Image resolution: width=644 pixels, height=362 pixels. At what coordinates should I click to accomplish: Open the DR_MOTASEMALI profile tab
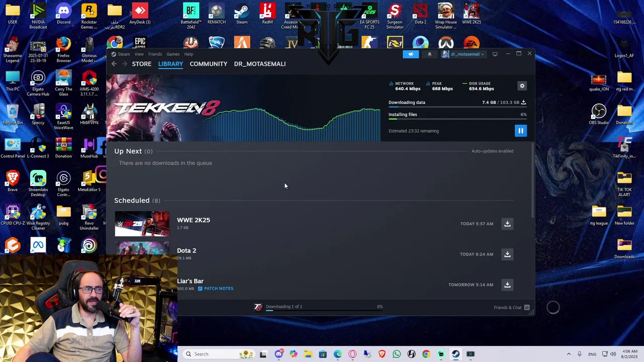tap(260, 64)
